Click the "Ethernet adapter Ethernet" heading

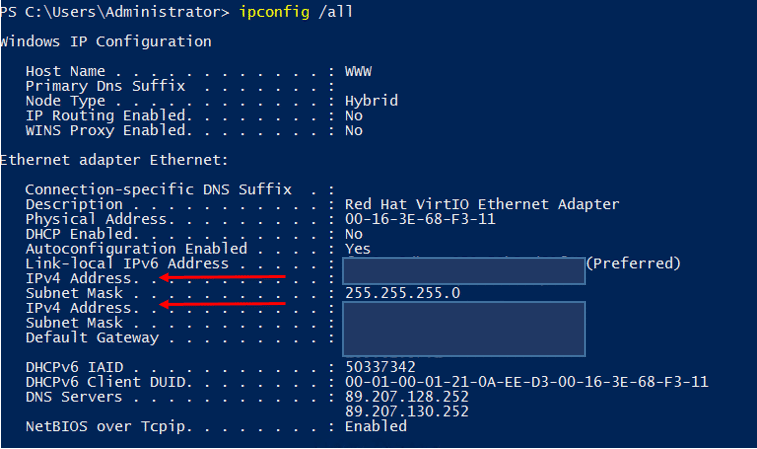click(x=115, y=160)
